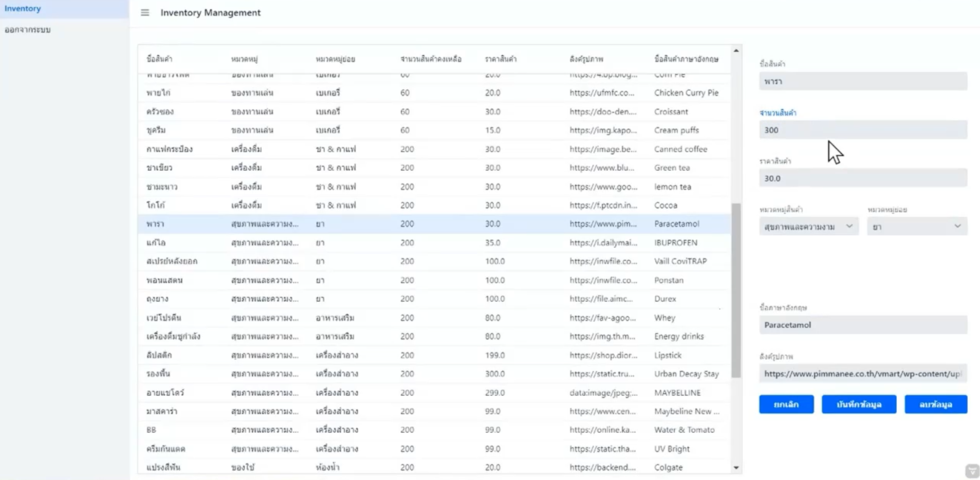Expand the main category dropdown

808,227
